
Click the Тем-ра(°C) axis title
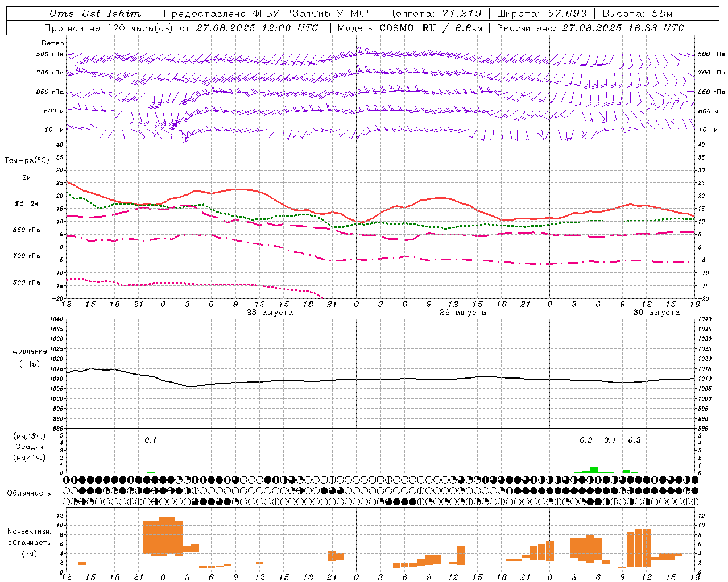point(27,161)
